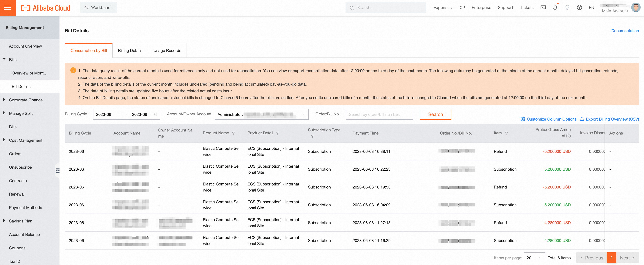The height and width of the screenshot is (265, 644).
Task: Expand Savings Plan in sidebar
Action: click(4, 221)
